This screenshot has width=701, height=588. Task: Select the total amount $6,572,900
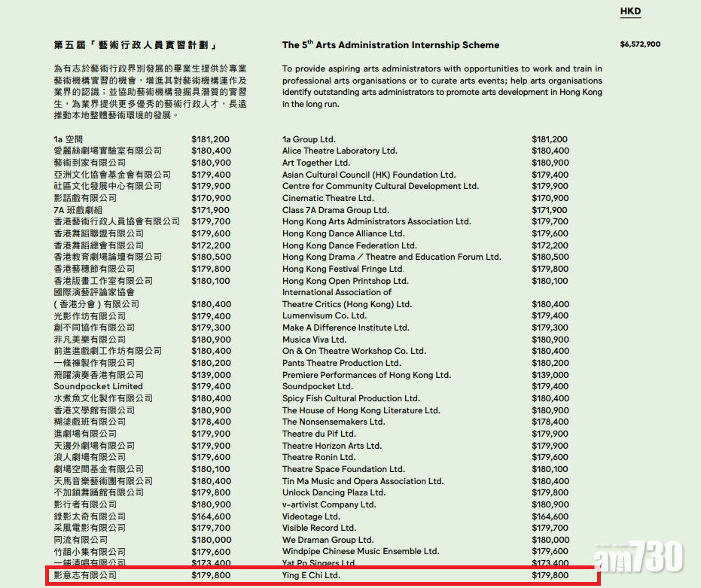(640, 44)
